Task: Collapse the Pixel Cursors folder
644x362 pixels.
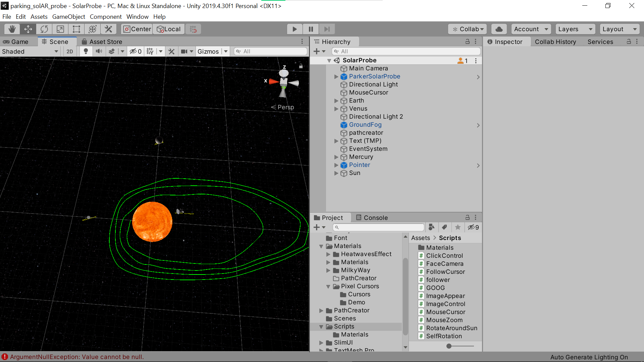Action: pyautogui.click(x=328, y=287)
